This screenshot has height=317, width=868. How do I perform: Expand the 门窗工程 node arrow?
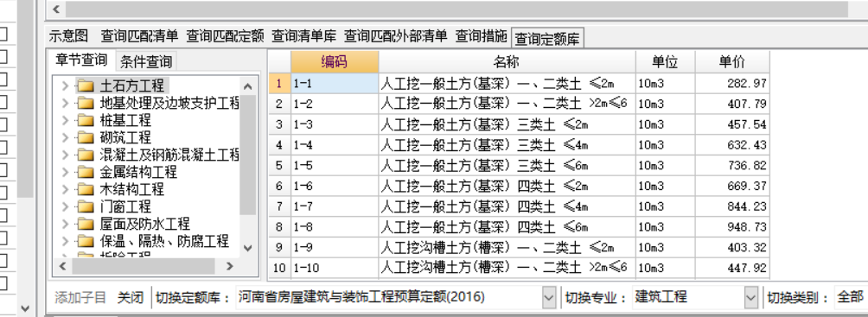pyautogui.click(x=66, y=207)
